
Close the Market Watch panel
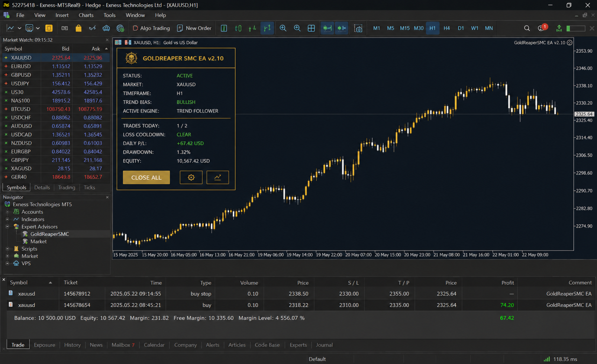107,40
